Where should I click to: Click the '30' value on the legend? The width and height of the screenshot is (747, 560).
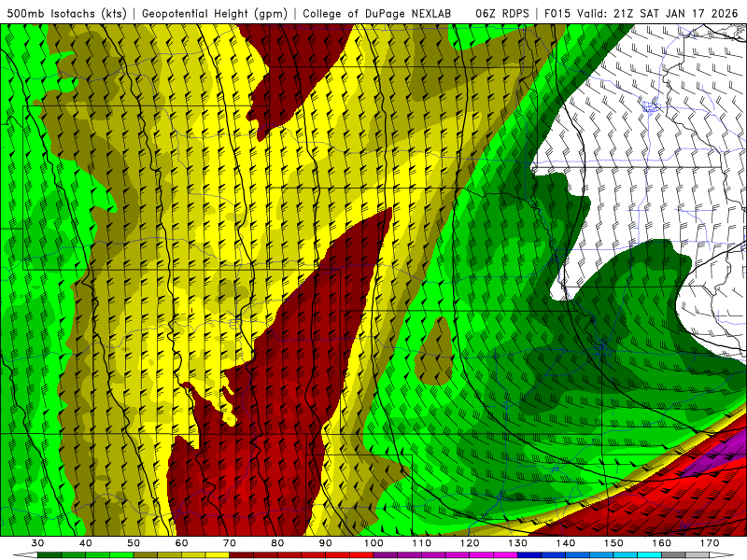click(x=37, y=543)
